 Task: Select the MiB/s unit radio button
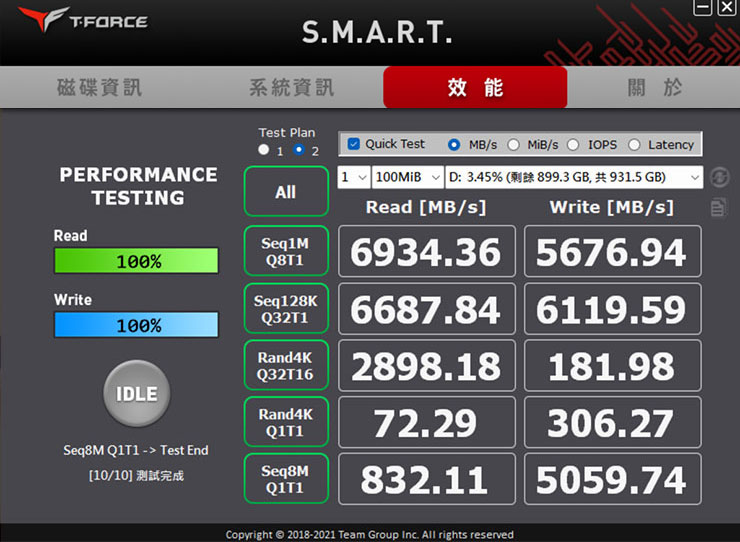pos(513,144)
